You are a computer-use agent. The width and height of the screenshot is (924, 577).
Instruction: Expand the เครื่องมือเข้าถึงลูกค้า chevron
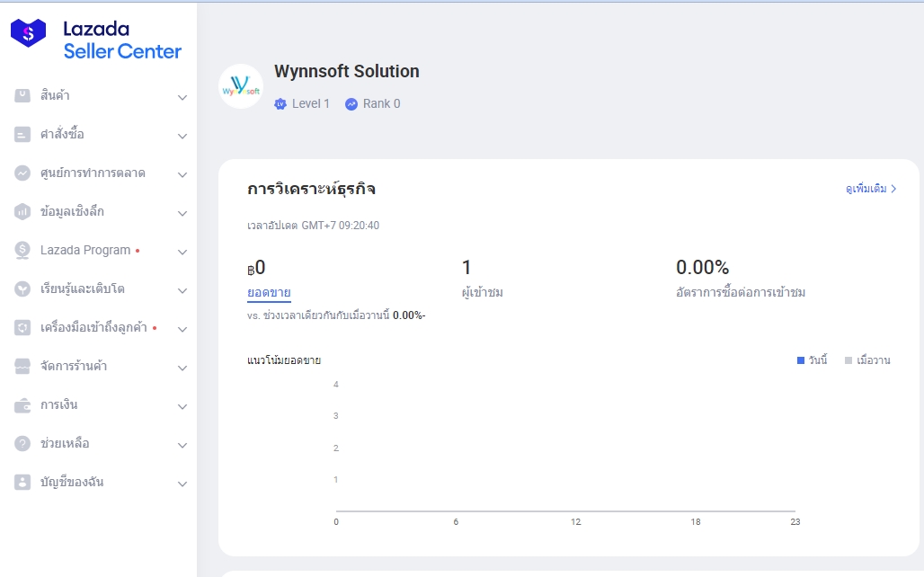click(182, 329)
